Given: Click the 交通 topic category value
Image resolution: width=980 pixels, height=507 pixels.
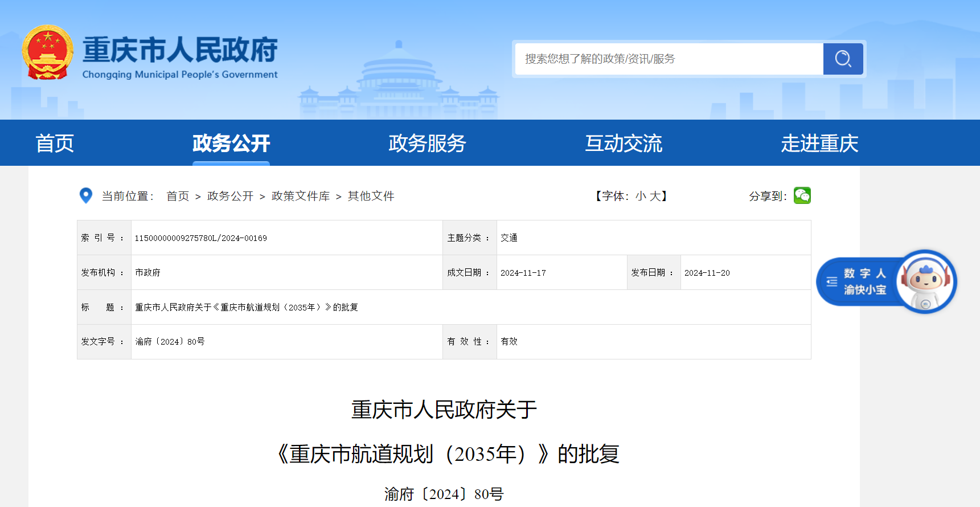Looking at the screenshot, I should pos(509,238).
